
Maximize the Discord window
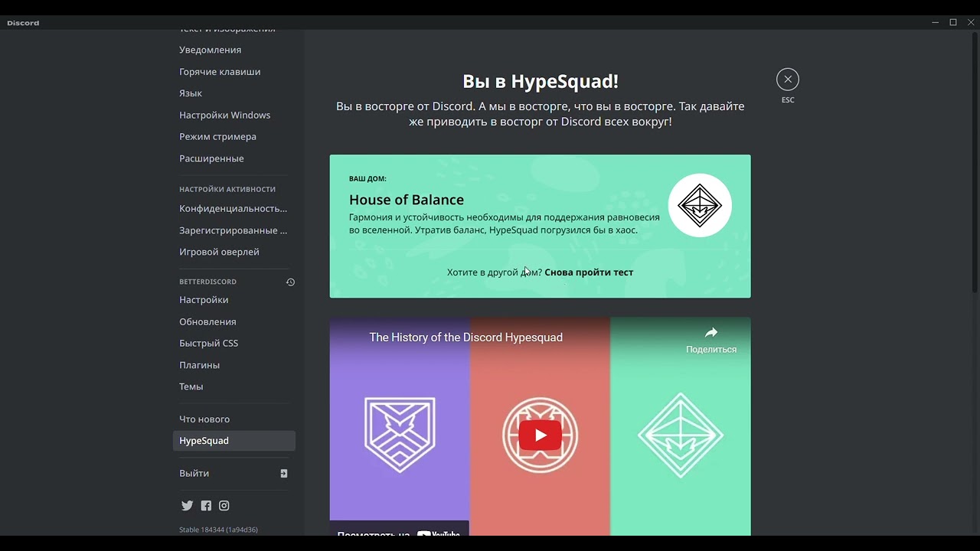(x=953, y=22)
